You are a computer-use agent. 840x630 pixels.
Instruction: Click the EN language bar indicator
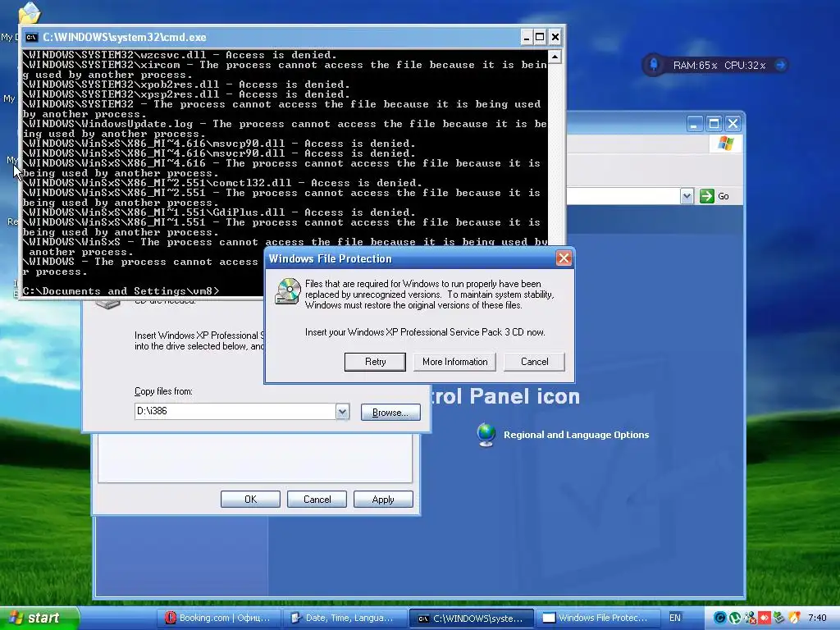pyautogui.click(x=675, y=619)
